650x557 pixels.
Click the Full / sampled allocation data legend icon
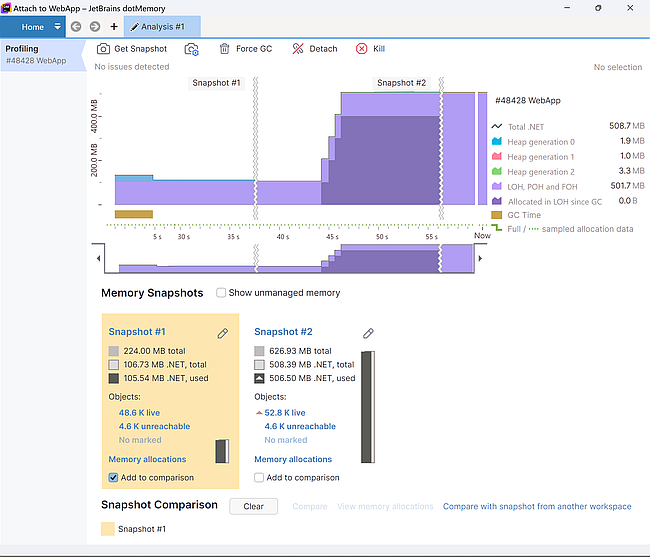(x=497, y=228)
